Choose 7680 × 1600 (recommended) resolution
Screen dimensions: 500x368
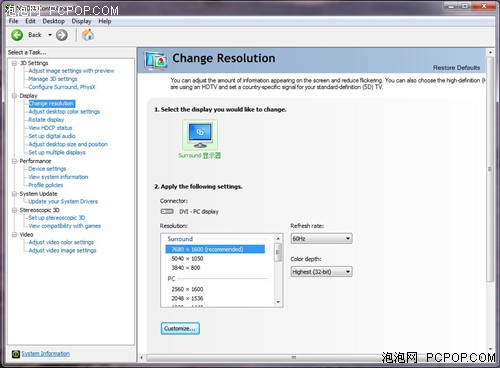pos(215,249)
